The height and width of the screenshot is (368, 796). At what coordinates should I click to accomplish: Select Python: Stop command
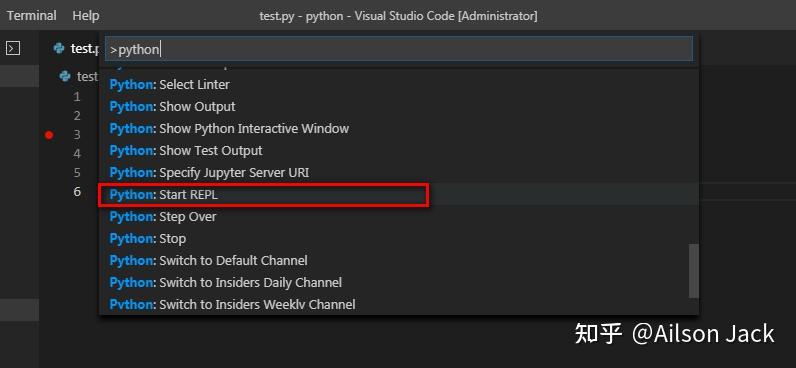tap(399, 239)
